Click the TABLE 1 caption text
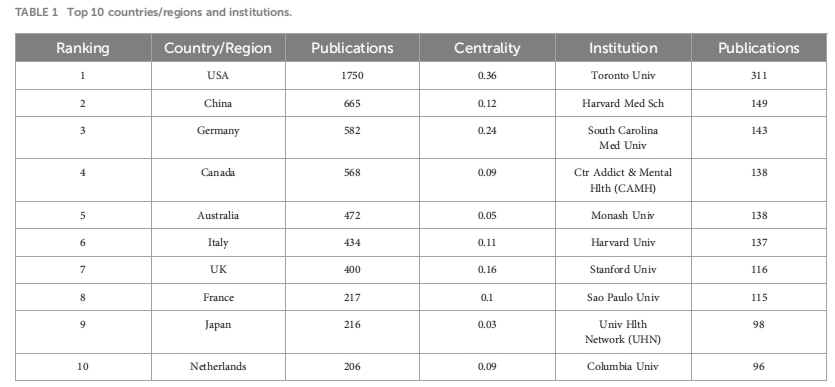Screen dimensions: 835x387 point(153,12)
